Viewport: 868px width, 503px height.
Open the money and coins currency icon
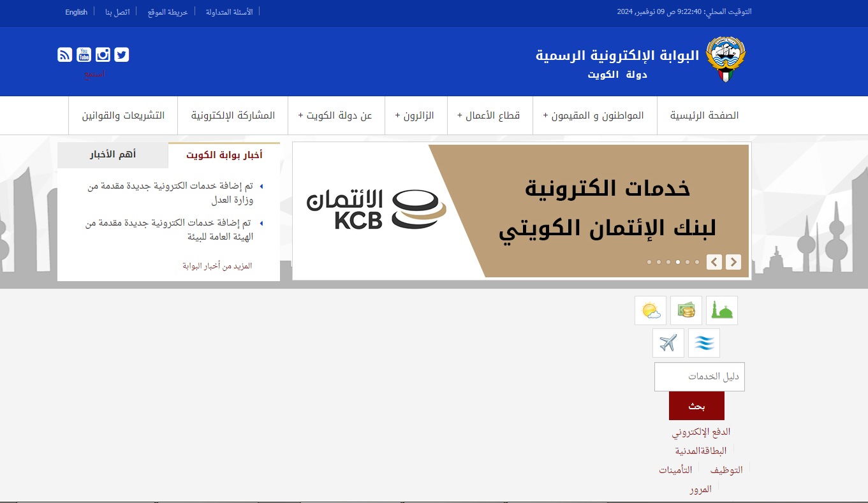686,310
